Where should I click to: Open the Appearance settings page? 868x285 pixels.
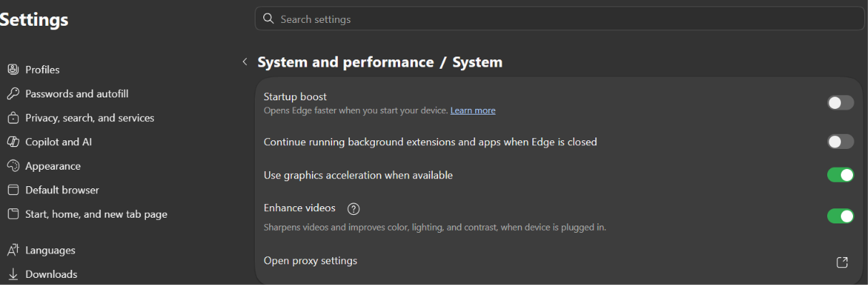53,166
